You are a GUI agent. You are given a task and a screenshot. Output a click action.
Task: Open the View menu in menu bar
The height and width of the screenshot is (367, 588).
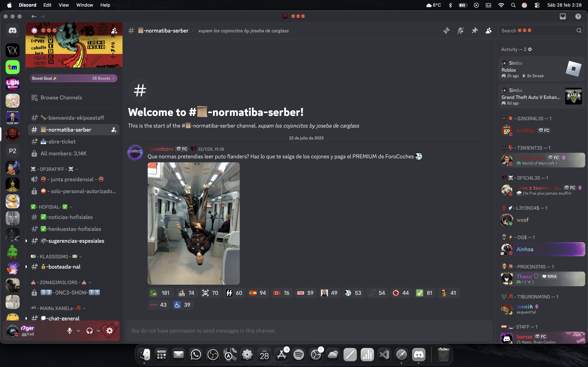point(64,5)
